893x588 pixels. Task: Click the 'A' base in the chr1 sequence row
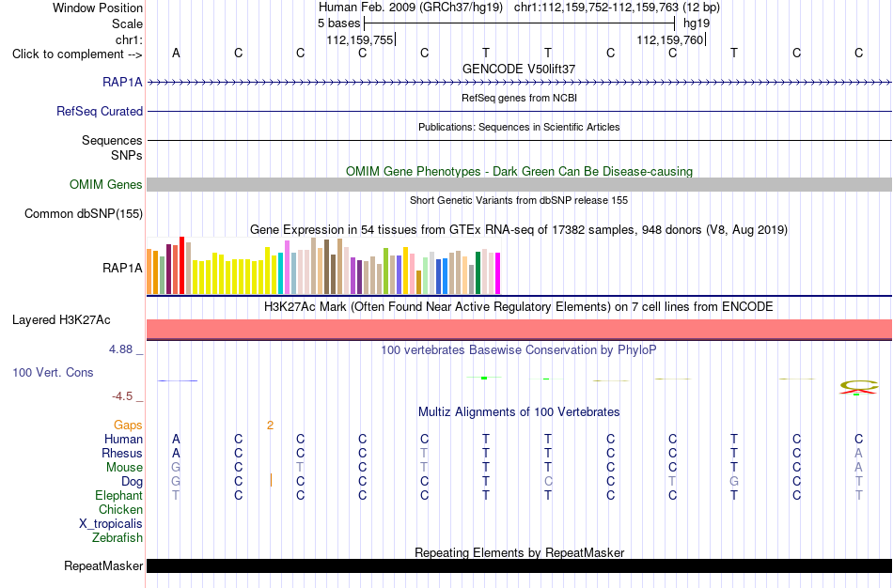click(x=176, y=53)
